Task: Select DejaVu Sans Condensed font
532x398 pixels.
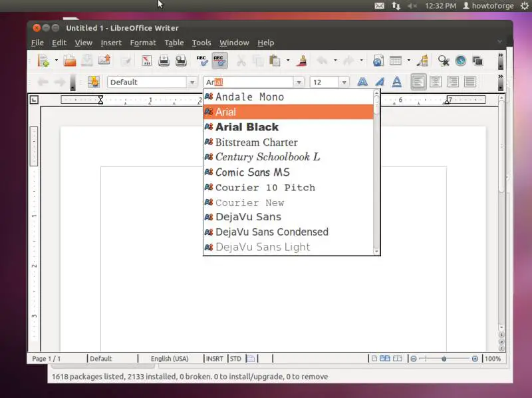Action: [288, 232]
